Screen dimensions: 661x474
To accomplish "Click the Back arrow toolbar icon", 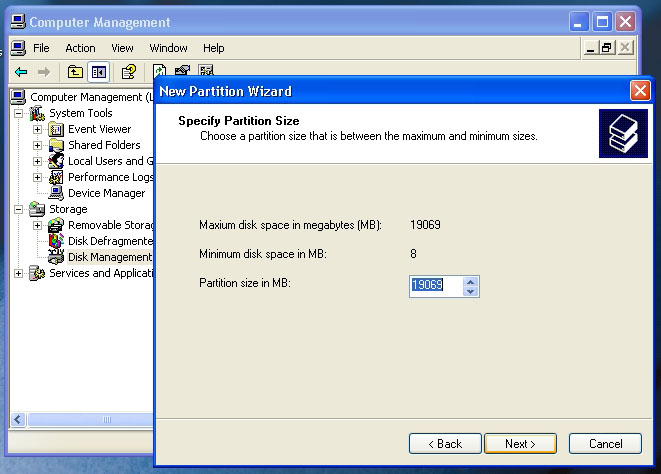I will tap(20, 72).
